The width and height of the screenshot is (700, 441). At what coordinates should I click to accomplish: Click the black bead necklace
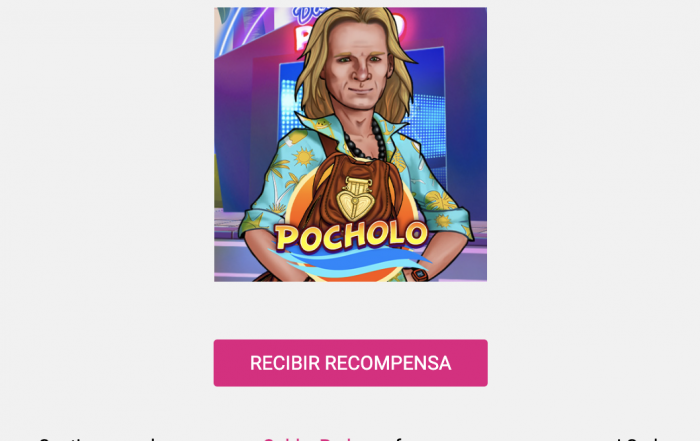coord(366,139)
